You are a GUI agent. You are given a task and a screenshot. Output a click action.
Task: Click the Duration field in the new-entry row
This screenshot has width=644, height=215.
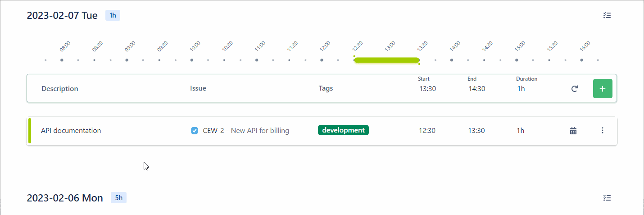pos(521,89)
